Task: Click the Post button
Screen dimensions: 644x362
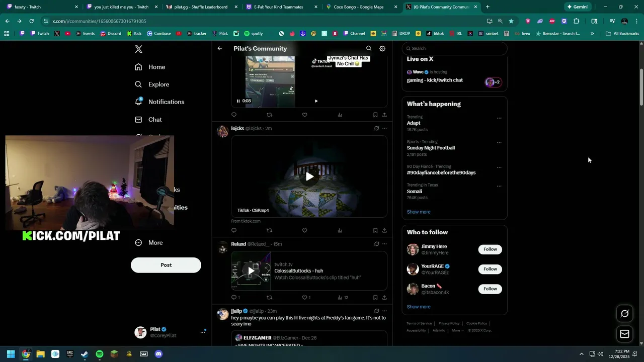Action: coord(166,265)
